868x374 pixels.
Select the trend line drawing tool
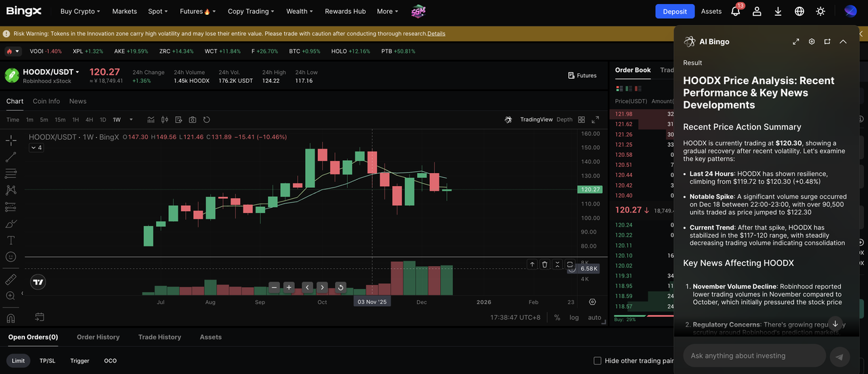click(x=11, y=157)
